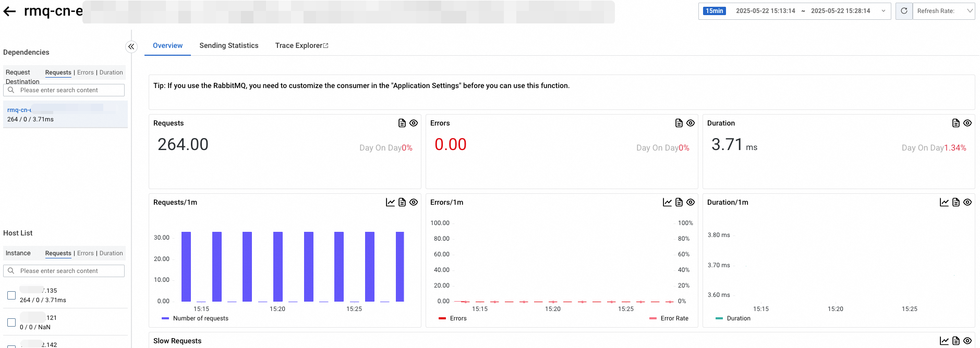Image resolution: width=980 pixels, height=348 pixels.
Task: Click the end time 2025-05-22 15:28:14
Action: [x=841, y=11]
